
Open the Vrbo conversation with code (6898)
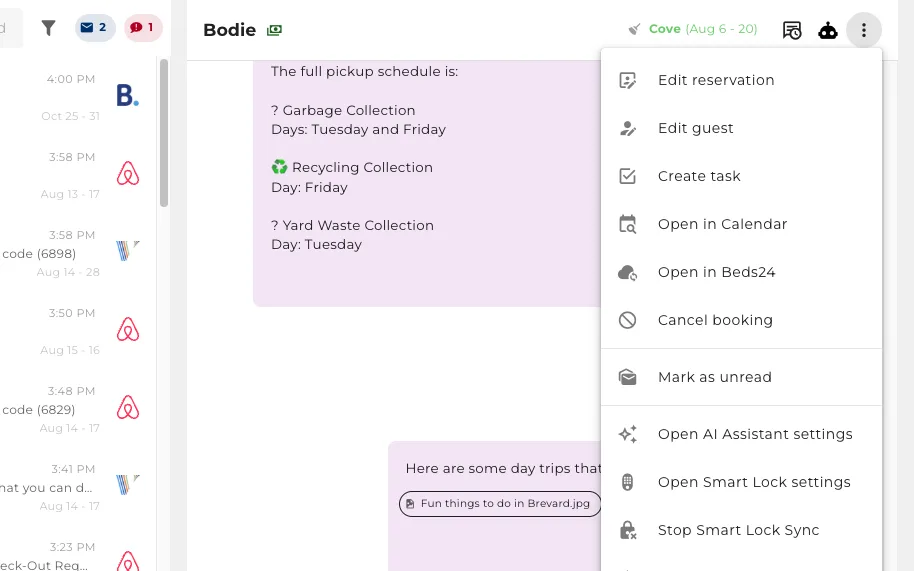click(76, 253)
